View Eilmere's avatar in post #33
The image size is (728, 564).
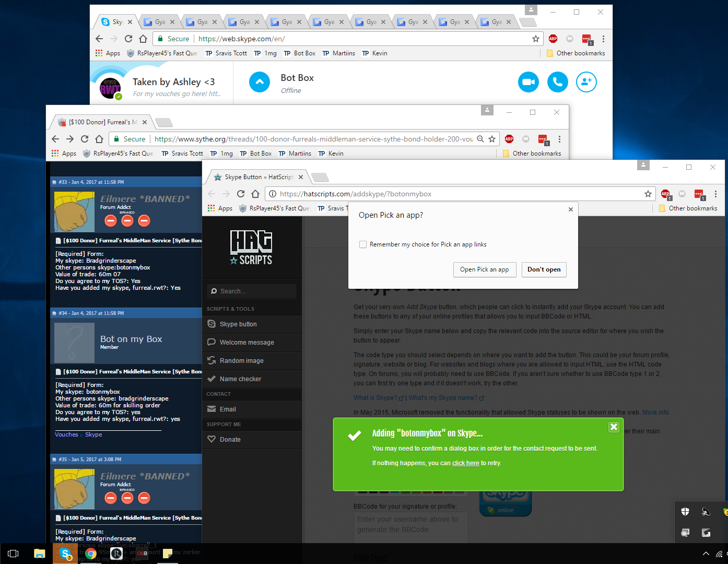[x=74, y=212]
